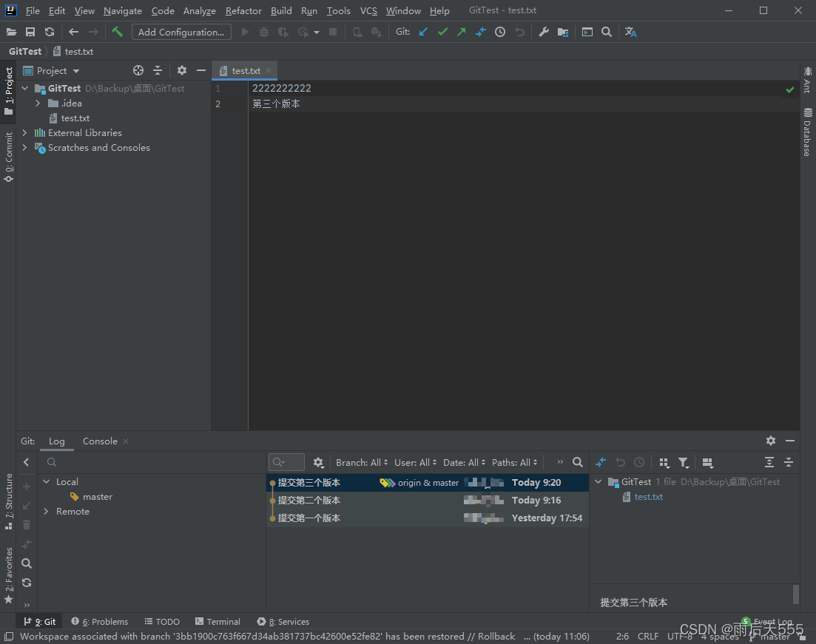
Task: Open the Terminal tool window button
Action: point(218,622)
